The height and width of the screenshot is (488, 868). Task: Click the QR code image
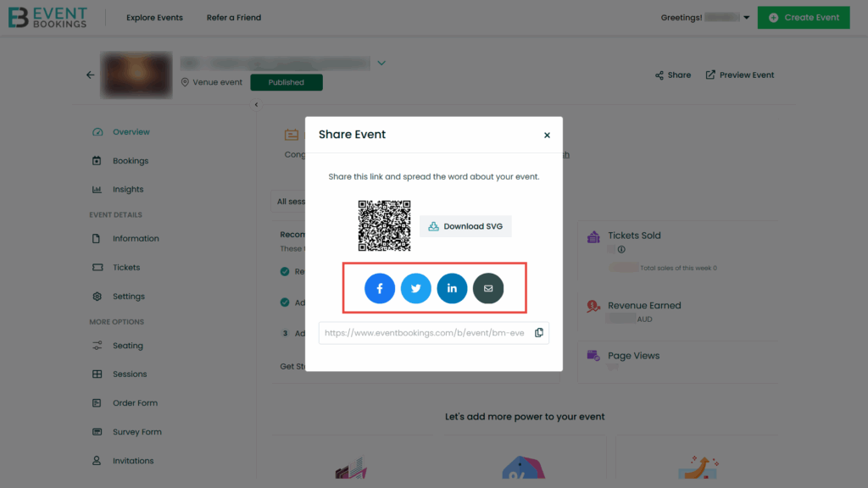point(384,225)
